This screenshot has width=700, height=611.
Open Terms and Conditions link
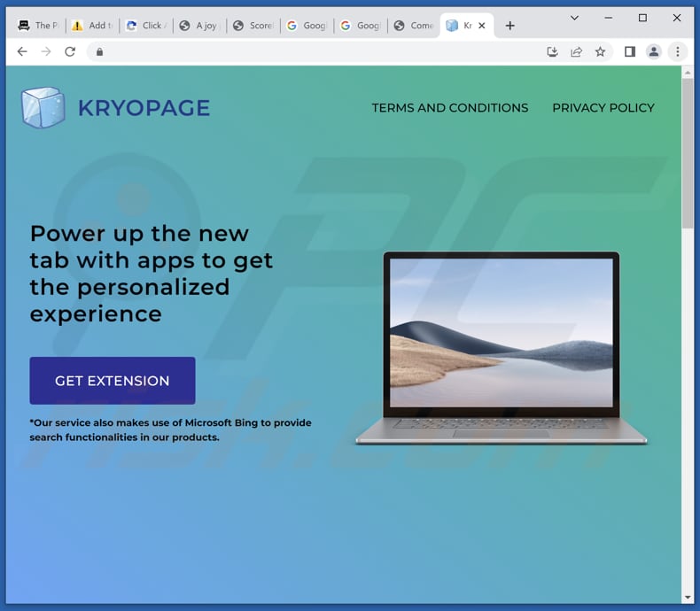[450, 108]
